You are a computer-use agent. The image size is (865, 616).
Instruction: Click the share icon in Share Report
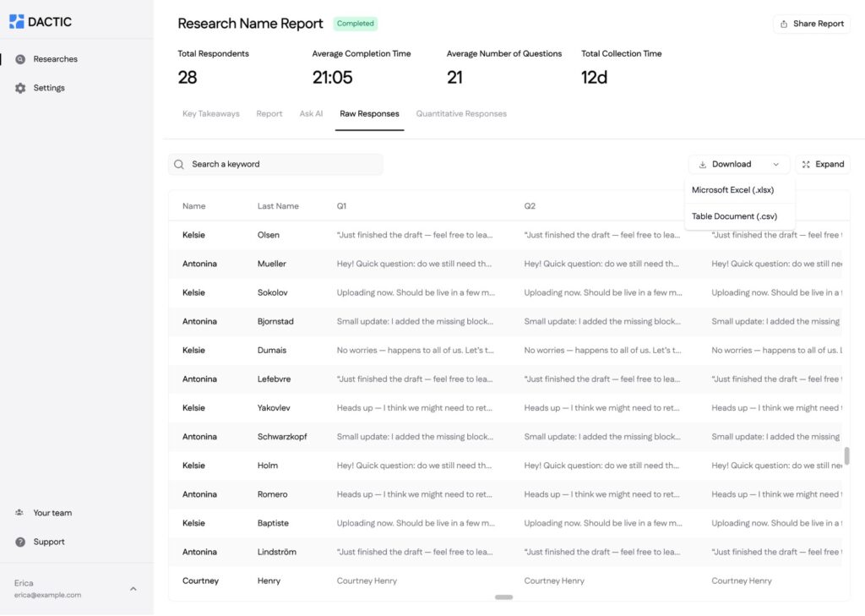click(784, 24)
